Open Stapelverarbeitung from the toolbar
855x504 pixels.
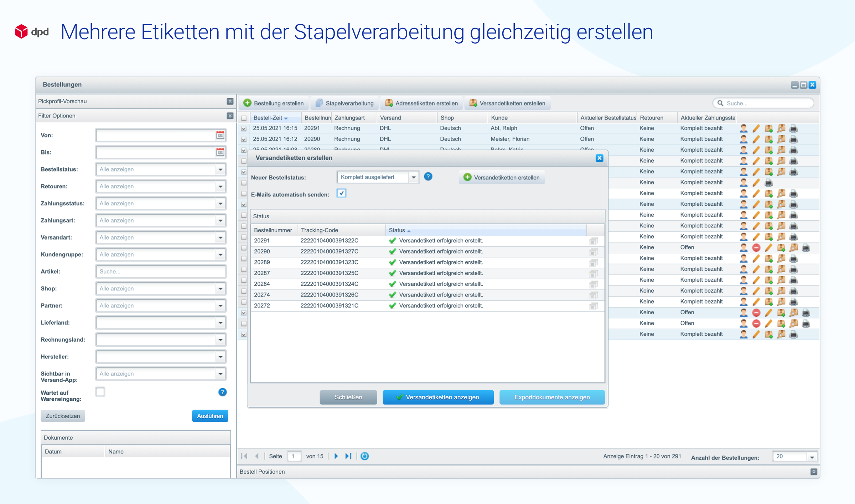(x=344, y=103)
